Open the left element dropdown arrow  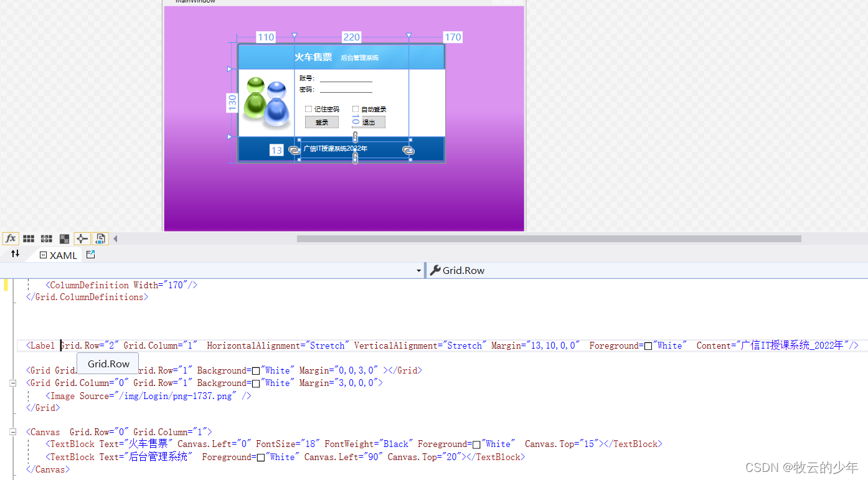click(x=419, y=271)
